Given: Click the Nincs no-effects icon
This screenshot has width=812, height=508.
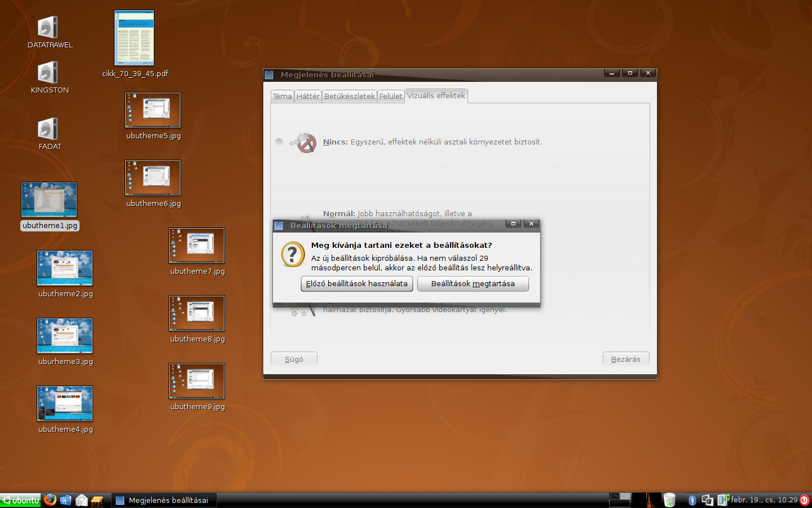Looking at the screenshot, I should [x=304, y=143].
